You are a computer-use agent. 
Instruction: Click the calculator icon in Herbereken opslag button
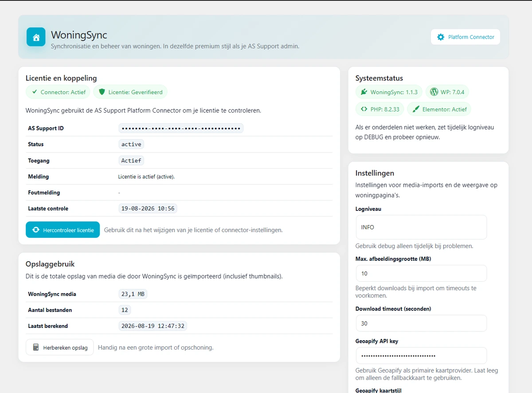(36, 348)
